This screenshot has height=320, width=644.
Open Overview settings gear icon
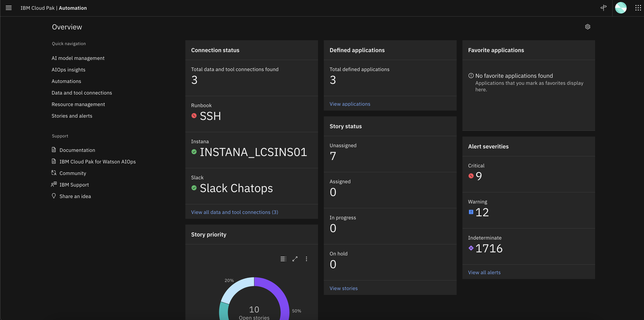coord(588,27)
